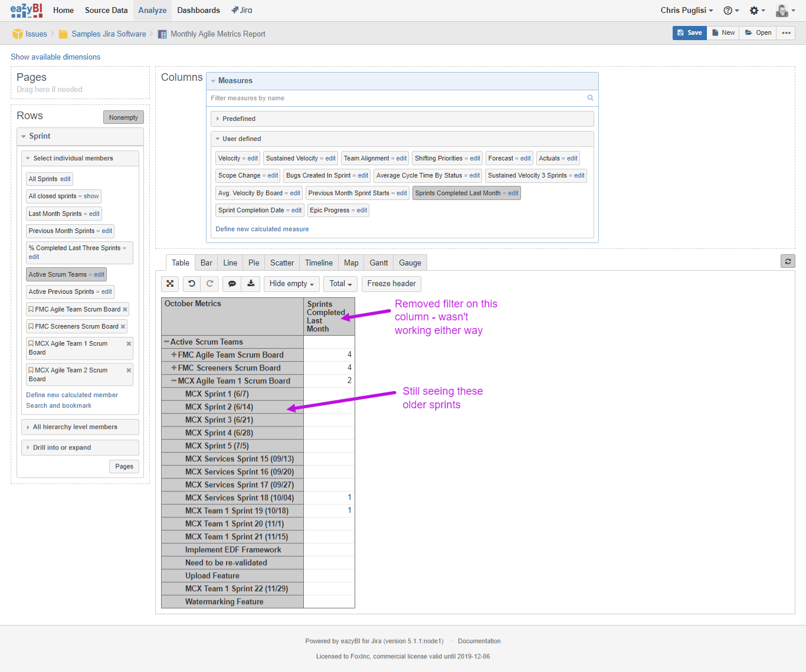Open the Source Data menu item

(106, 10)
